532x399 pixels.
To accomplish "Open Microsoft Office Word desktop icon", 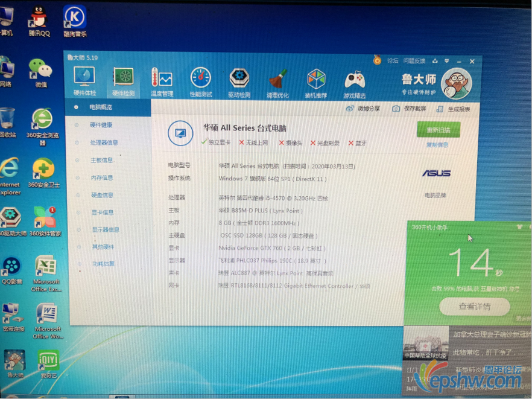I will (48, 321).
